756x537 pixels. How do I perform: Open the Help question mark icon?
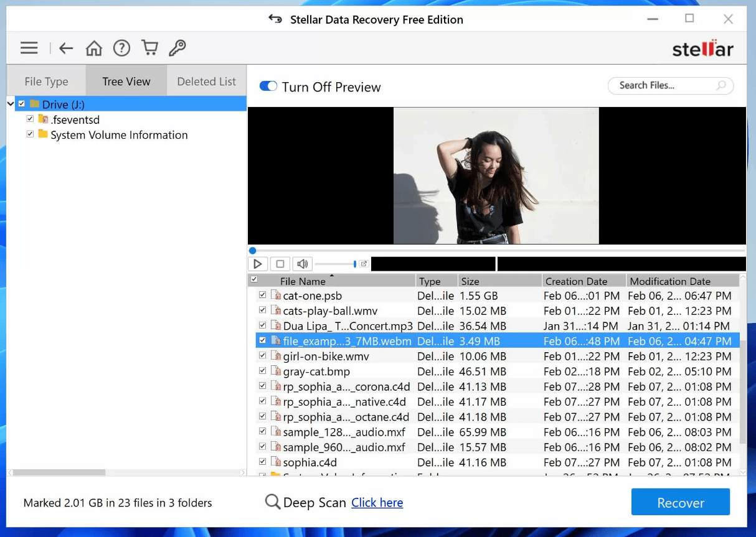tap(121, 48)
